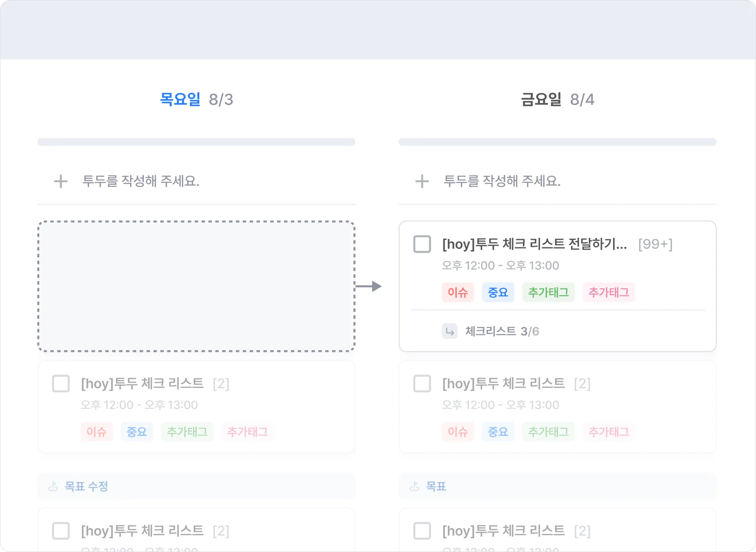Click the red 이슈 tag on top Friday card

point(458,292)
